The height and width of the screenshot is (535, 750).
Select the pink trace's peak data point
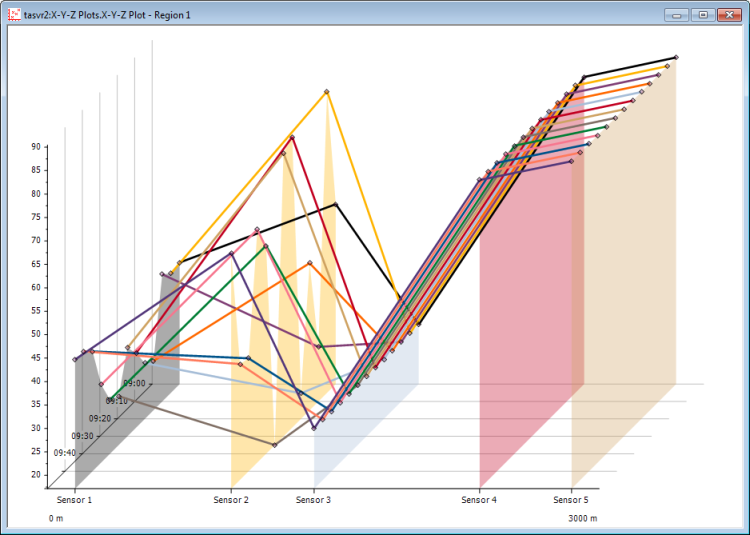click(x=257, y=229)
